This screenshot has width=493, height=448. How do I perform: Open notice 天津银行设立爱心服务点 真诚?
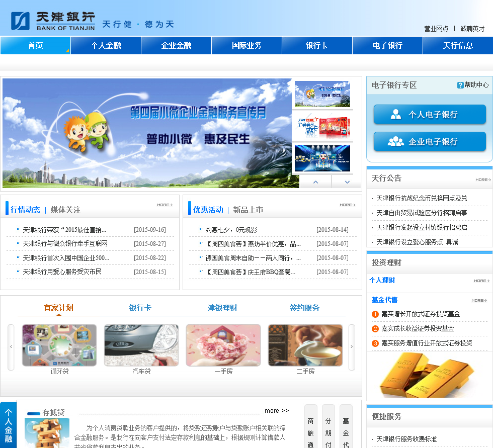point(417,242)
